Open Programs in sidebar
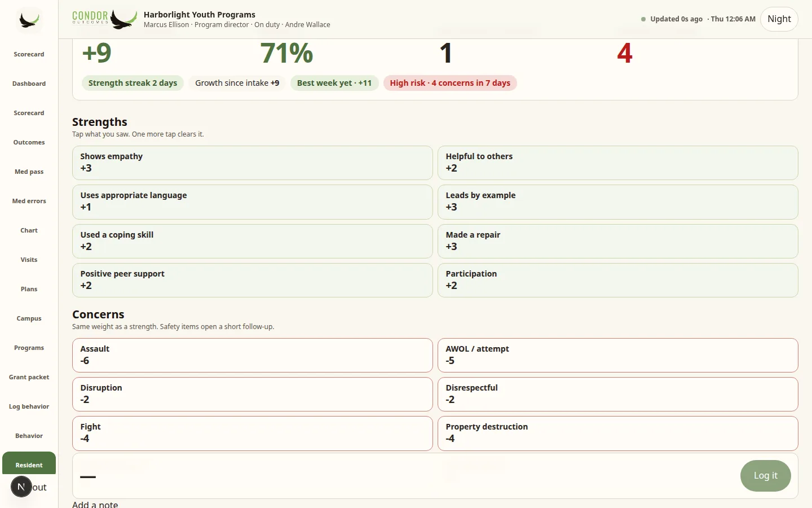Screen dimensions: 812x508 click(x=29, y=348)
